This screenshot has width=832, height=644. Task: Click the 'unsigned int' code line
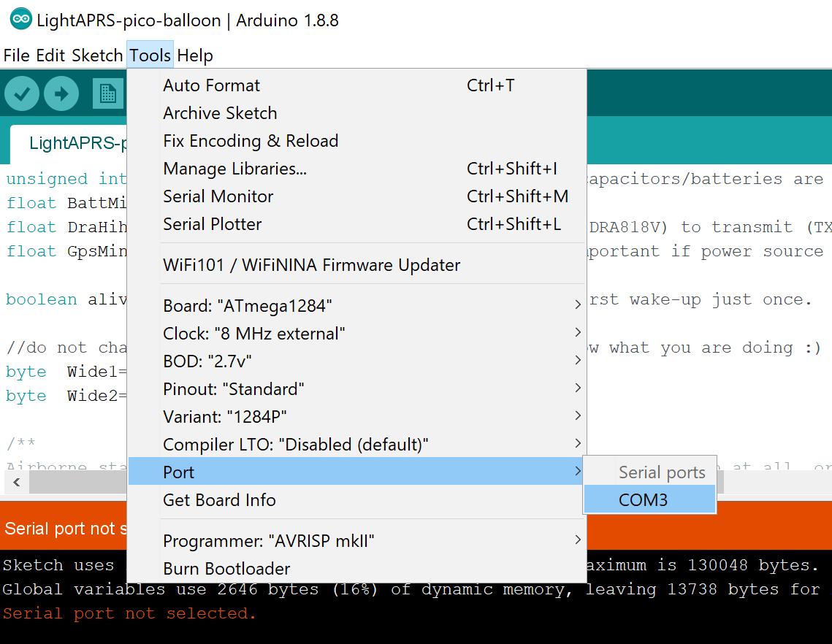[66, 179]
